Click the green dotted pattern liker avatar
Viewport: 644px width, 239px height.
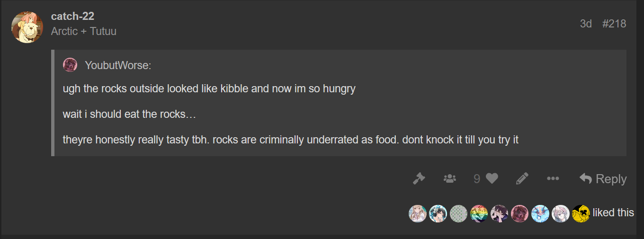458,213
